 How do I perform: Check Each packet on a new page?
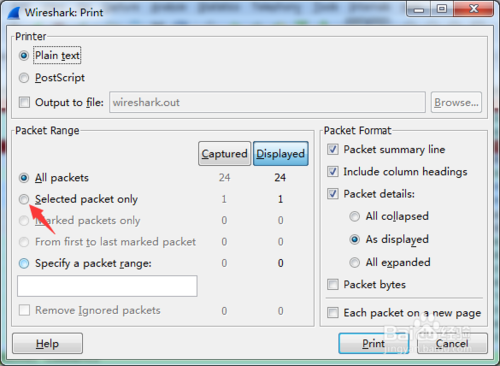(x=333, y=313)
